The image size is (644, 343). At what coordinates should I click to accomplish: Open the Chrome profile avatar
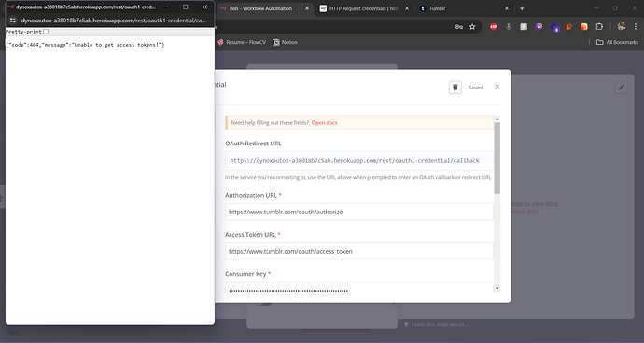(x=622, y=26)
